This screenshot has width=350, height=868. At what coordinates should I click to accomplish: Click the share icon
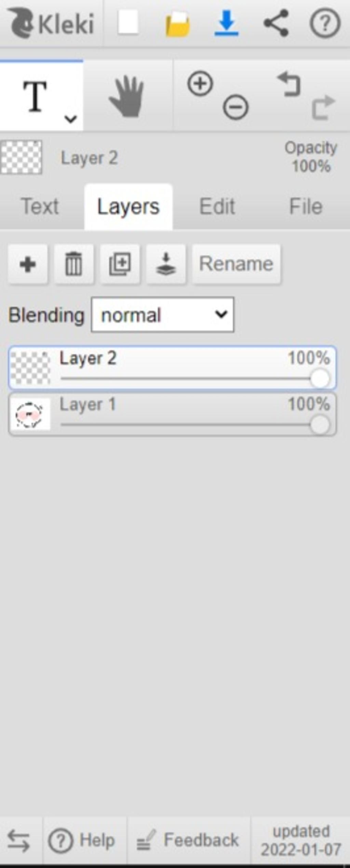click(276, 23)
